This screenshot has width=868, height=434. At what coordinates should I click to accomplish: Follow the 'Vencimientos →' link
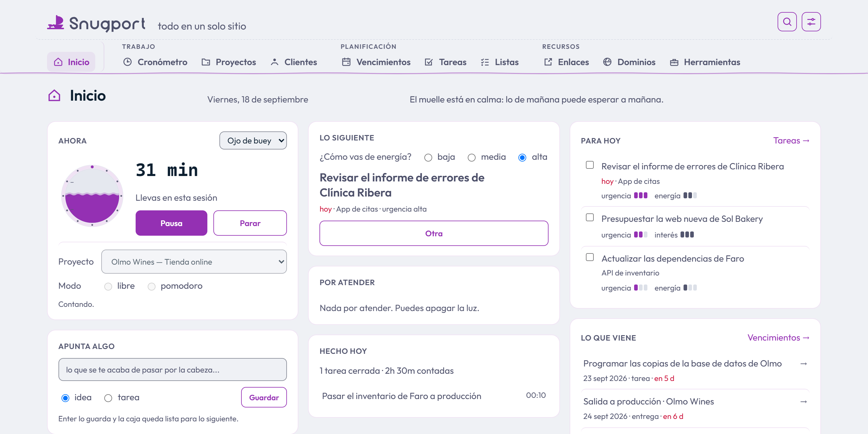coord(778,338)
